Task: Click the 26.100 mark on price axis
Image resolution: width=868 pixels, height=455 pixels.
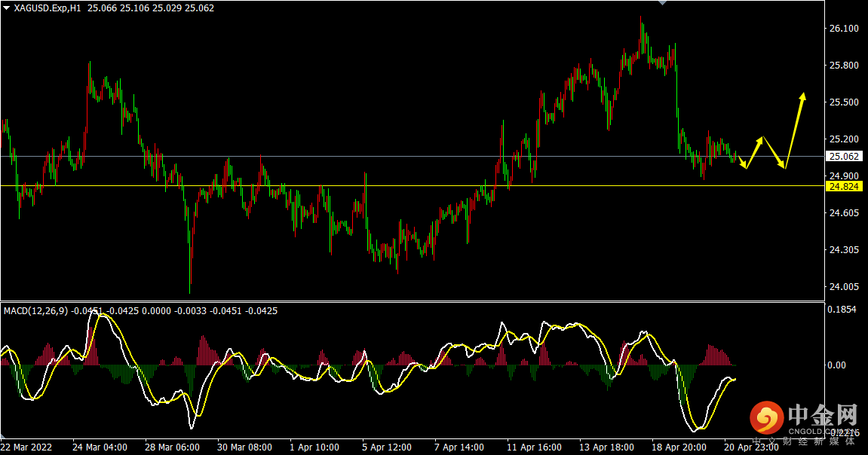Action: [844, 29]
